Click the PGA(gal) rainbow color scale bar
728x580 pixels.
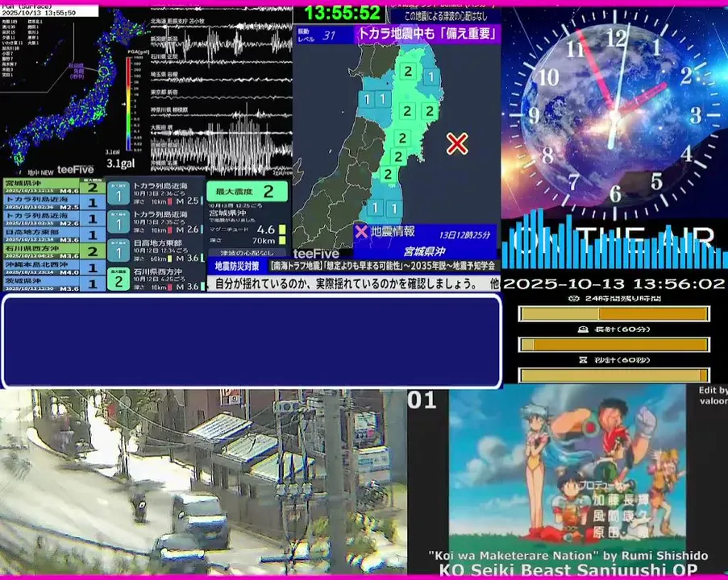point(128,103)
